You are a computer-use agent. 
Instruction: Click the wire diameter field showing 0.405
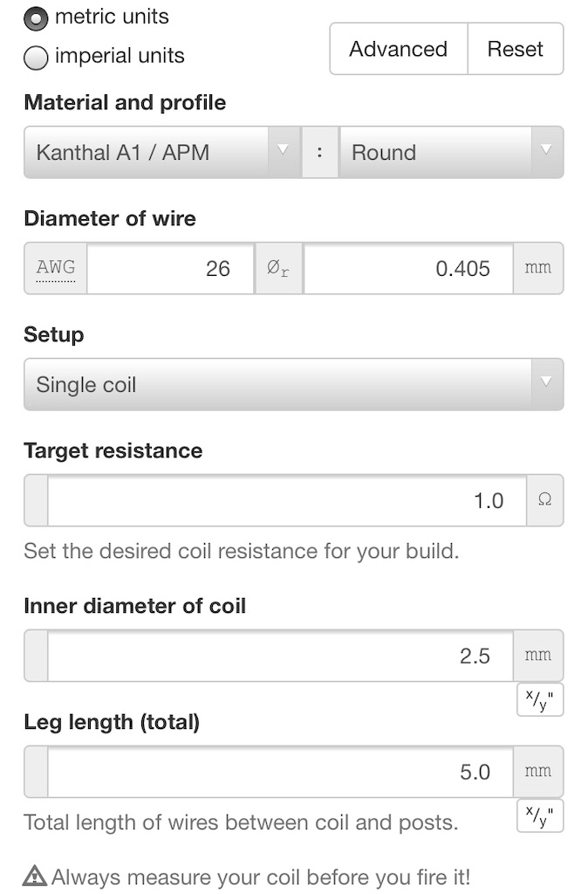408,268
